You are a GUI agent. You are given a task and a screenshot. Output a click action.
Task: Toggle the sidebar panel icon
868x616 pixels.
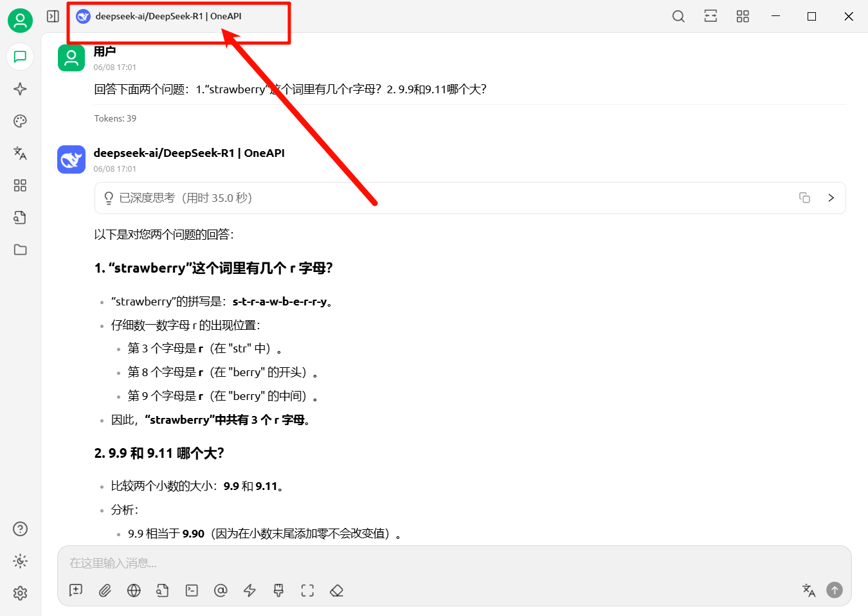[53, 16]
